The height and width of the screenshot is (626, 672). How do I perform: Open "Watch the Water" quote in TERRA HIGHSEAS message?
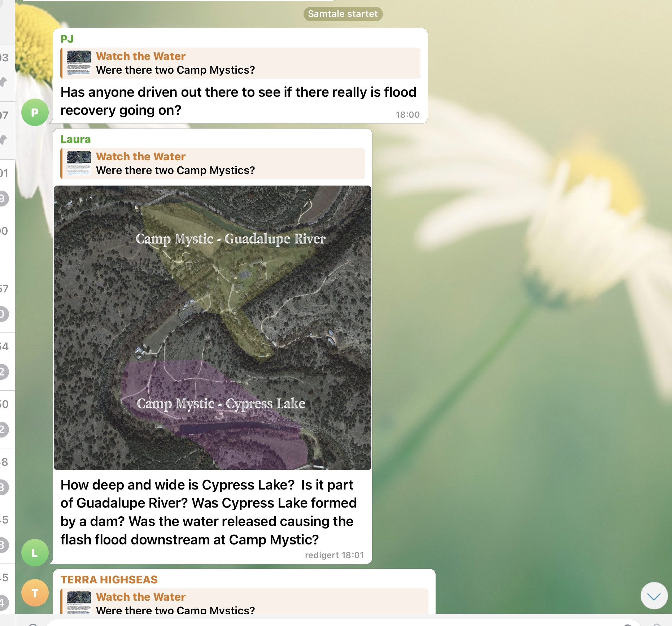(140, 597)
